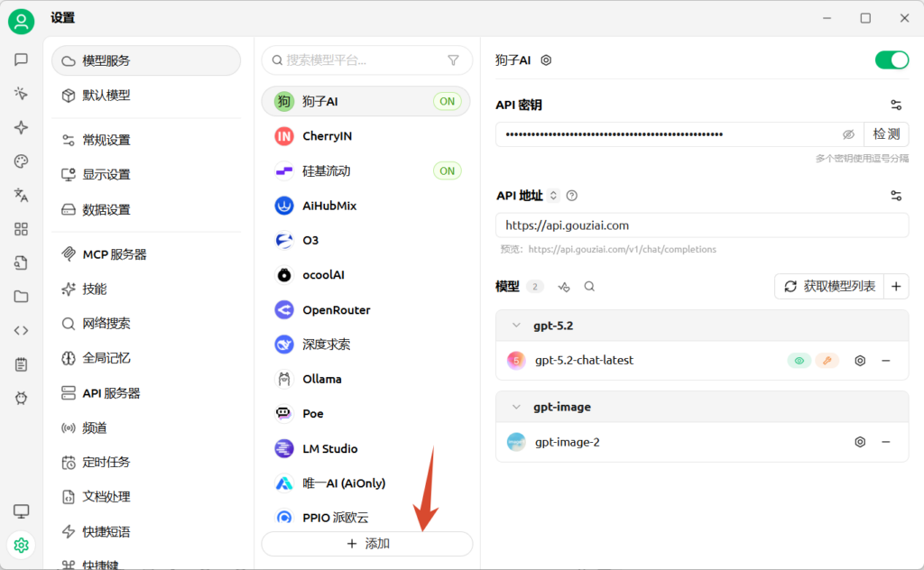924x570 pixels.
Task: Open settings for gpt-image-2 model
Action: point(860,442)
